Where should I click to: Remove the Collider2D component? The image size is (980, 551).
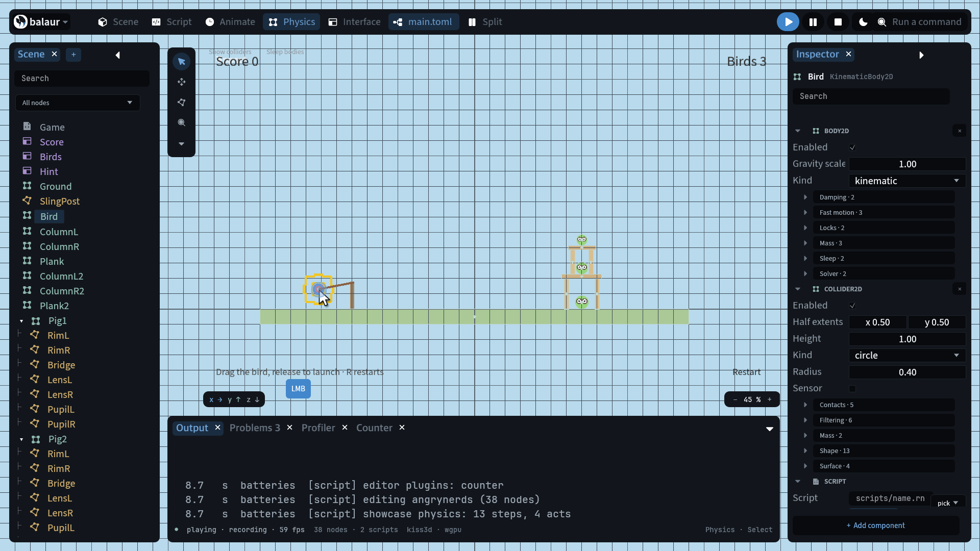coord(960,289)
